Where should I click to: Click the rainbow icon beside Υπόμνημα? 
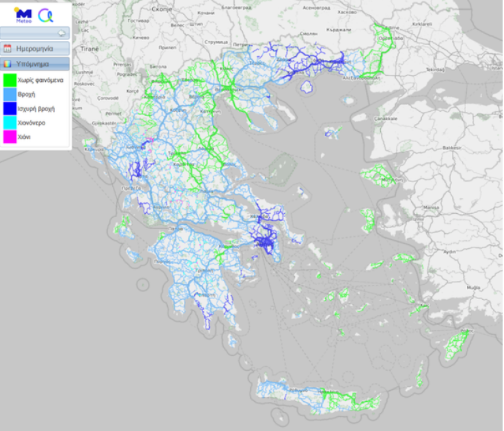6,63
